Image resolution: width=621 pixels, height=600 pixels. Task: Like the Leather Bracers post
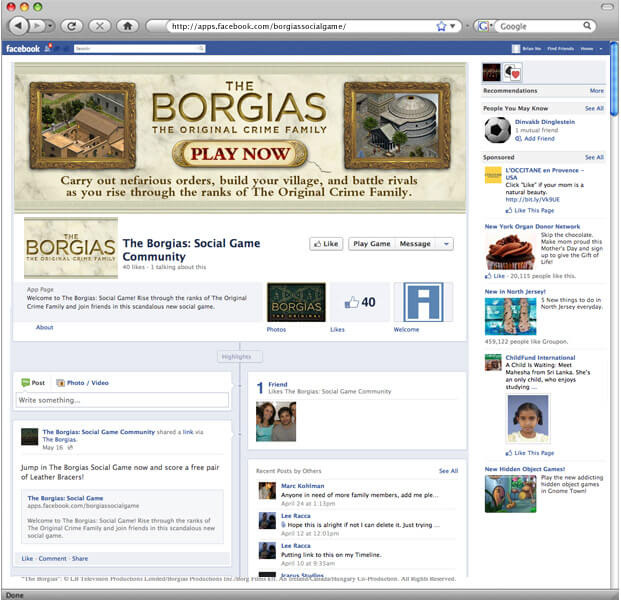coord(27,558)
